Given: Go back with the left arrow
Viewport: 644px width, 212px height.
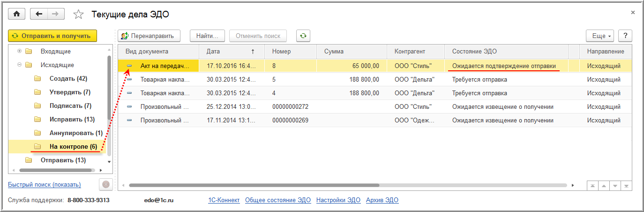Looking at the screenshot, I should (38, 14).
